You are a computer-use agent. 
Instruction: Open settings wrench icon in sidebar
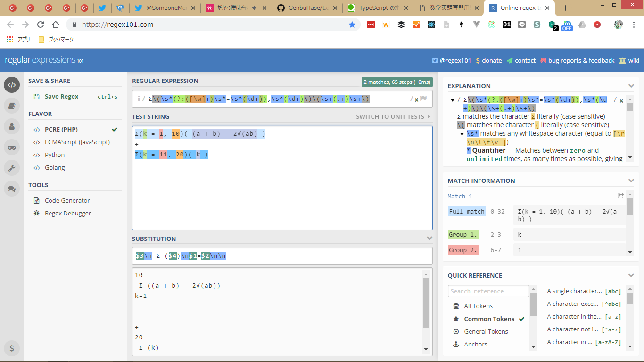tap(12, 168)
